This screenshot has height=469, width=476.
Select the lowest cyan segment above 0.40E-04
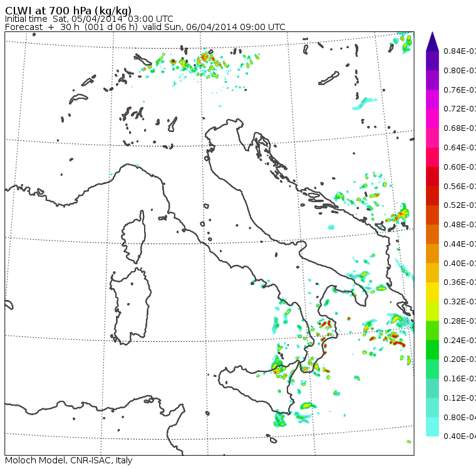pyautogui.click(x=432, y=427)
